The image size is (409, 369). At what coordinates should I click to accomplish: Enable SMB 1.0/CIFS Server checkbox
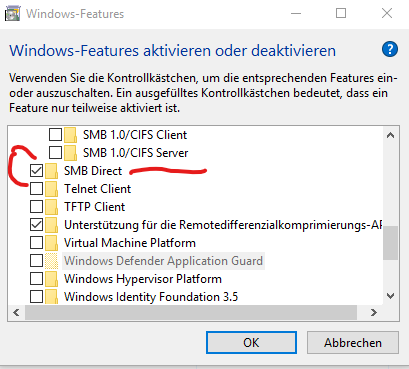pos(55,153)
